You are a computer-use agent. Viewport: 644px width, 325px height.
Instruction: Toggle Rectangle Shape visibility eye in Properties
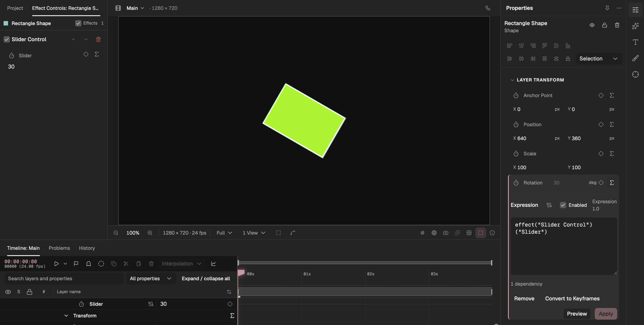(592, 25)
